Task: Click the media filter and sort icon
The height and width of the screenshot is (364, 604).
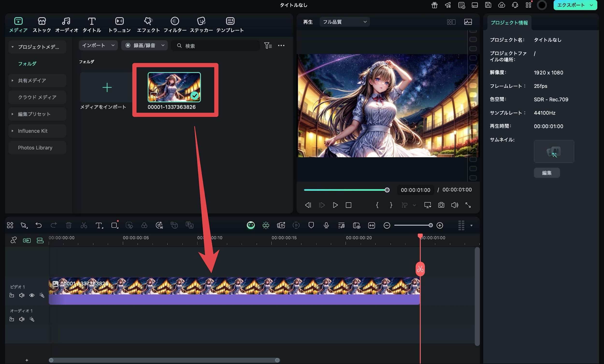Action: click(268, 45)
